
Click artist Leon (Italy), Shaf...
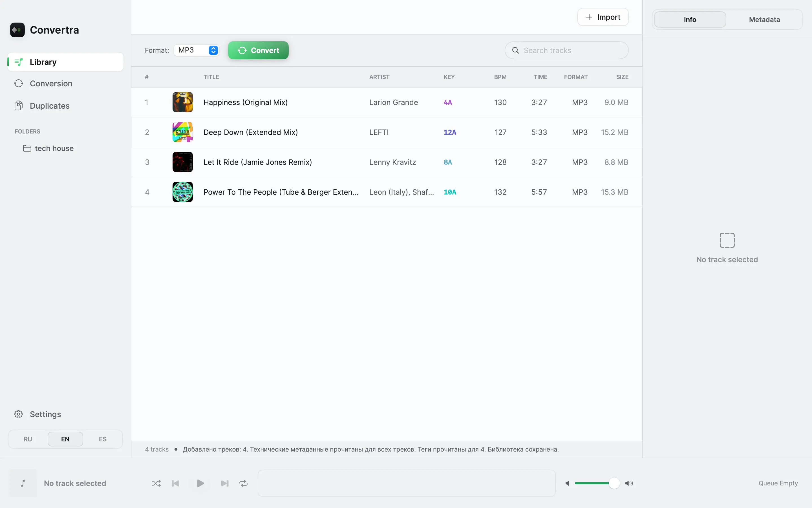click(401, 192)
